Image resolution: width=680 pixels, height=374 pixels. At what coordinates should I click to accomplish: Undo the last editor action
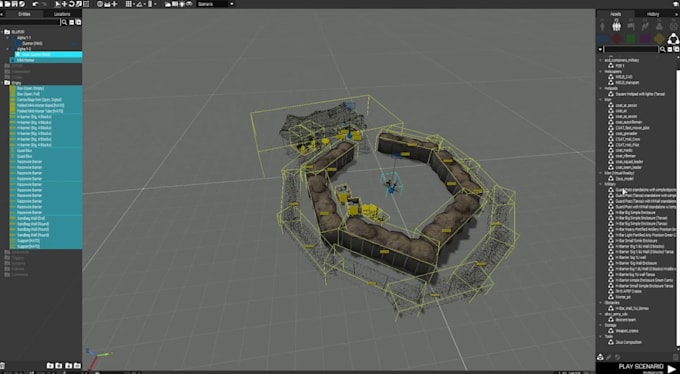click(x=35, y=4)
